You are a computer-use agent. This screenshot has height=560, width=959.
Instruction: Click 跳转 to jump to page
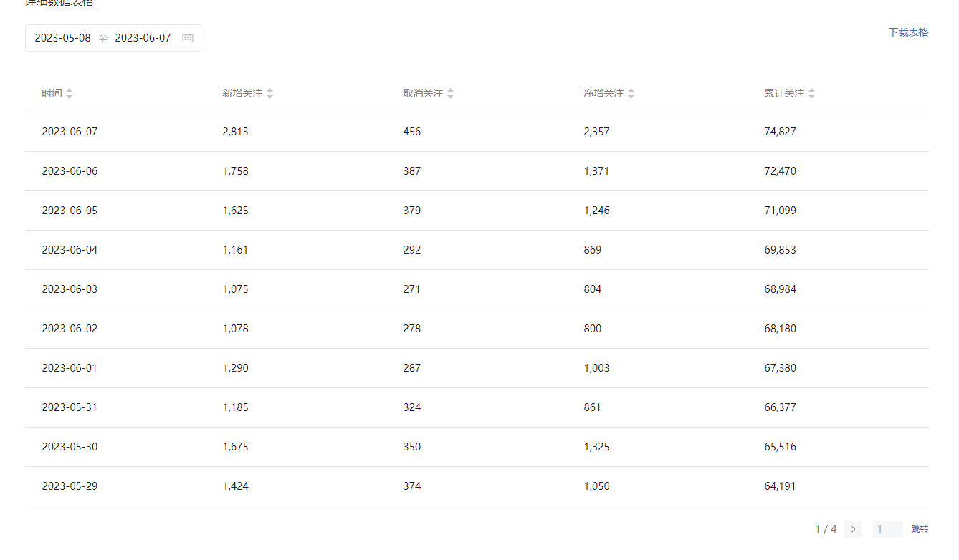pos(920,529)
